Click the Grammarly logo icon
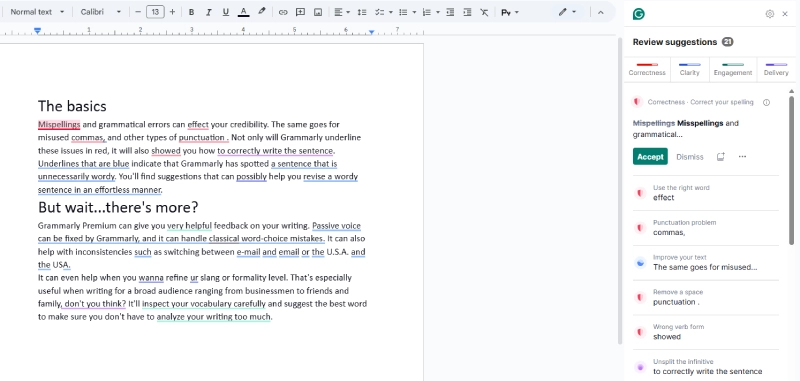Viewport: 800px width, 381px height. pos(638,14)
